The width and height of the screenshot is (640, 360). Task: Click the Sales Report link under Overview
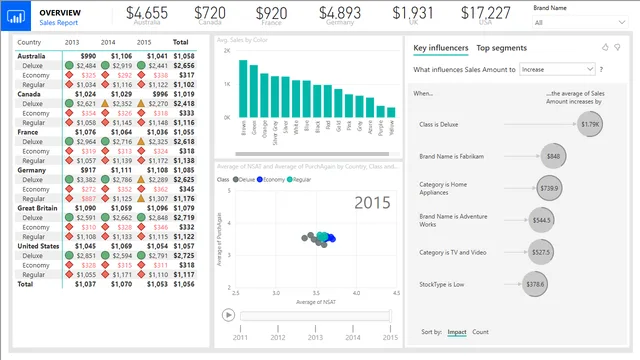[58, 23]
